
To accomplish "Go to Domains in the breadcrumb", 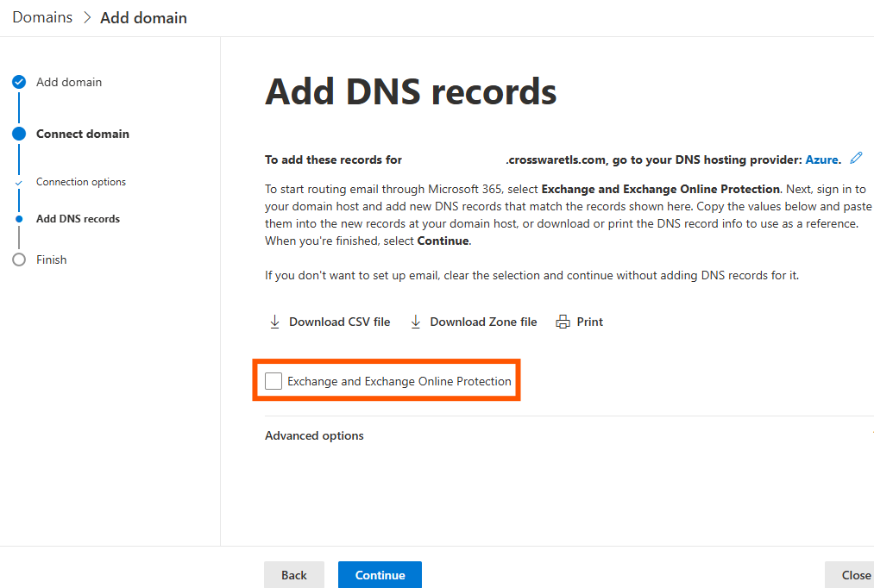I will [x=42, y=17].
